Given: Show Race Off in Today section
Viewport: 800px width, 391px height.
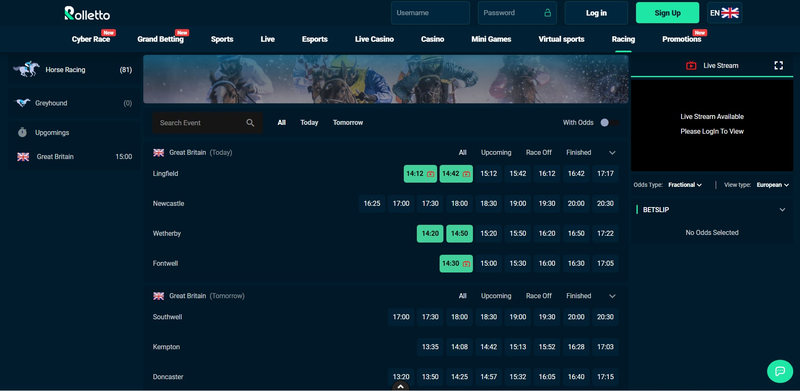Looking at the screenshot, I should pyautogui.click(x=539, y=153).
